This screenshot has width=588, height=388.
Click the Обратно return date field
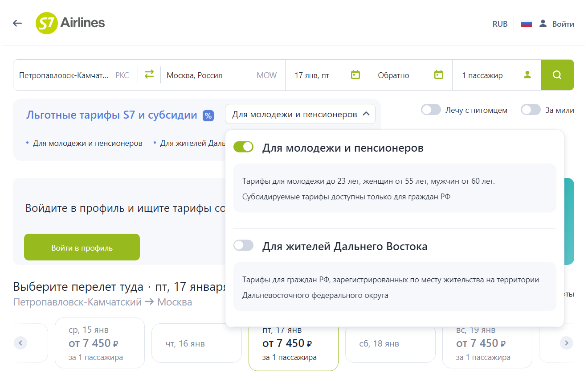pyautogui.click(x=411, y=75)
